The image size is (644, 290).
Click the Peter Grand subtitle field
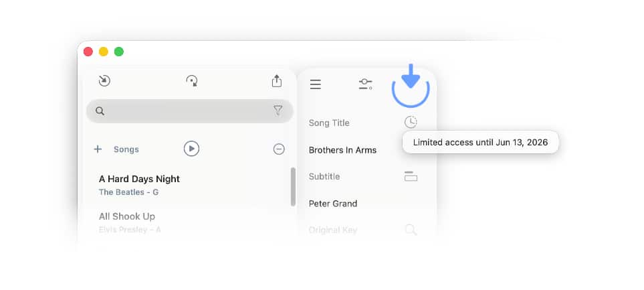pyautogui.click(x=333, y=204)
